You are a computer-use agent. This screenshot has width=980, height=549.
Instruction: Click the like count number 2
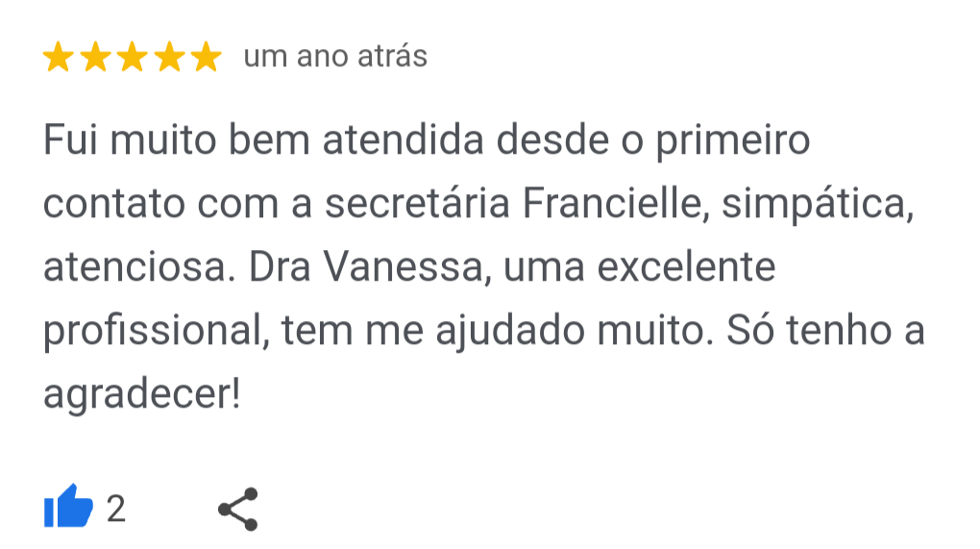coord(115,509)
